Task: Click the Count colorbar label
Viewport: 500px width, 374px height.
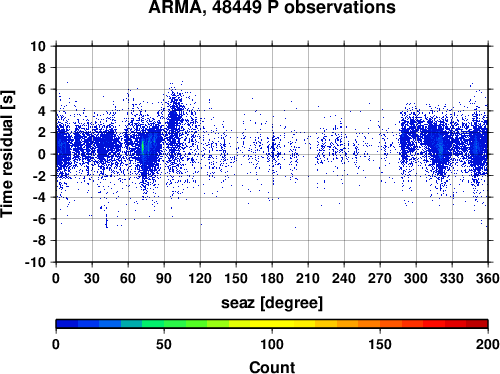Action: pos(272,367)
